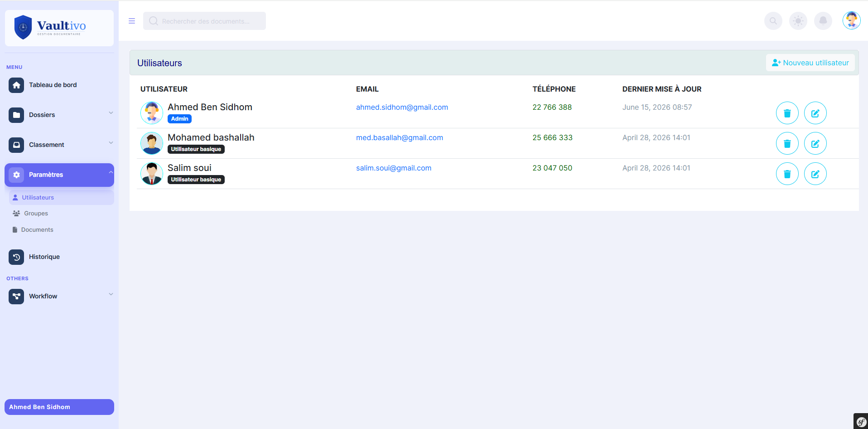Click the Mohamed bashallah avatar
Screen dimensions: 868x429
[152, 143]
